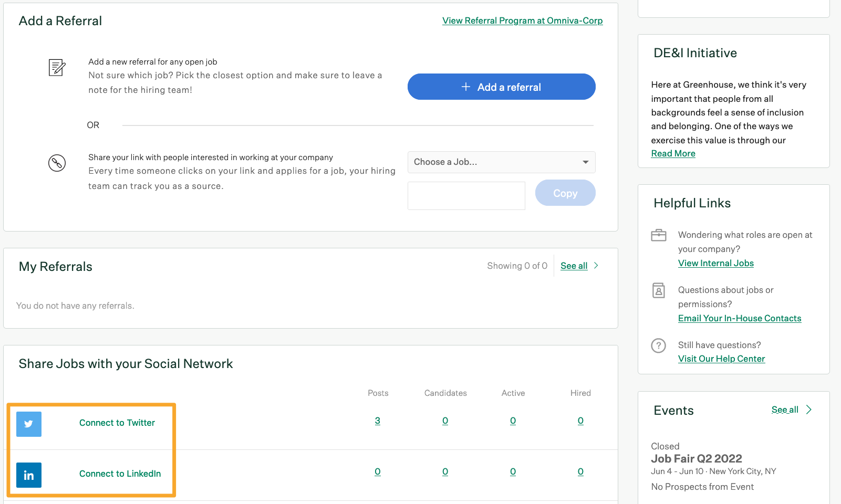Open the Choose a Job dropdown
This screenshot has width=841, height=504.
pos(501,162)
